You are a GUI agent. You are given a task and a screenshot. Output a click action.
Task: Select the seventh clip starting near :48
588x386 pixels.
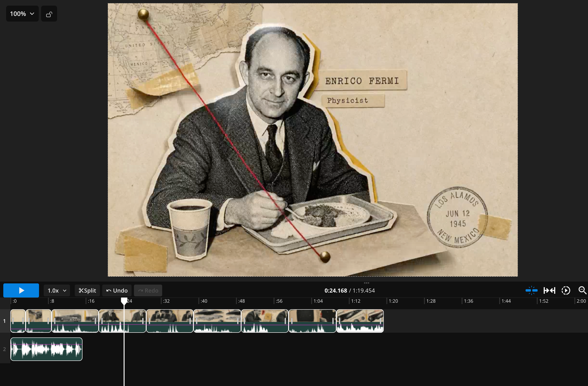[265, 321]
